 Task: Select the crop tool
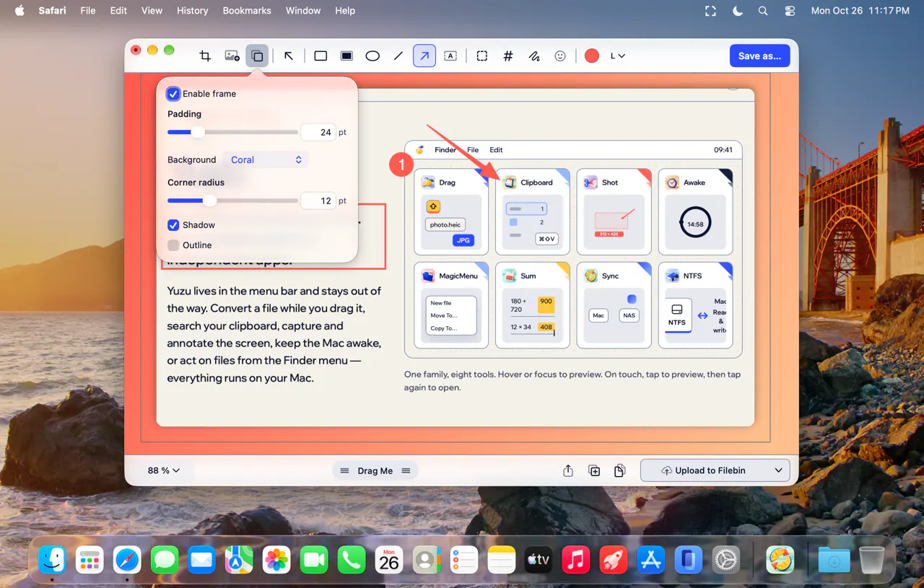tap(205, 56)
